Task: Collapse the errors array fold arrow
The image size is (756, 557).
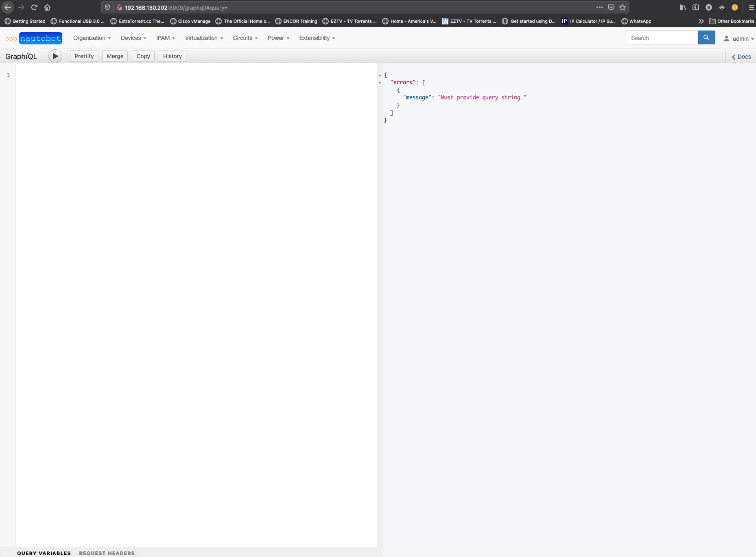Action: [x=380, y=83]
